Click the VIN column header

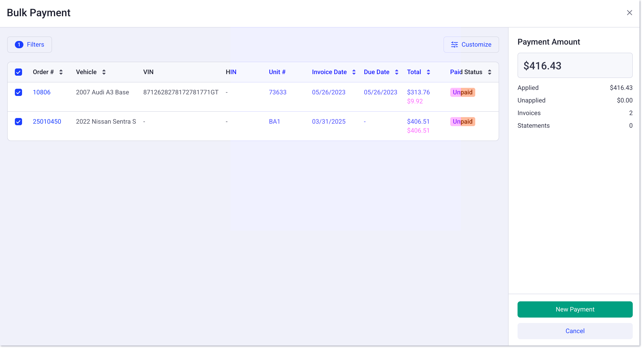(x=149, y=72)
